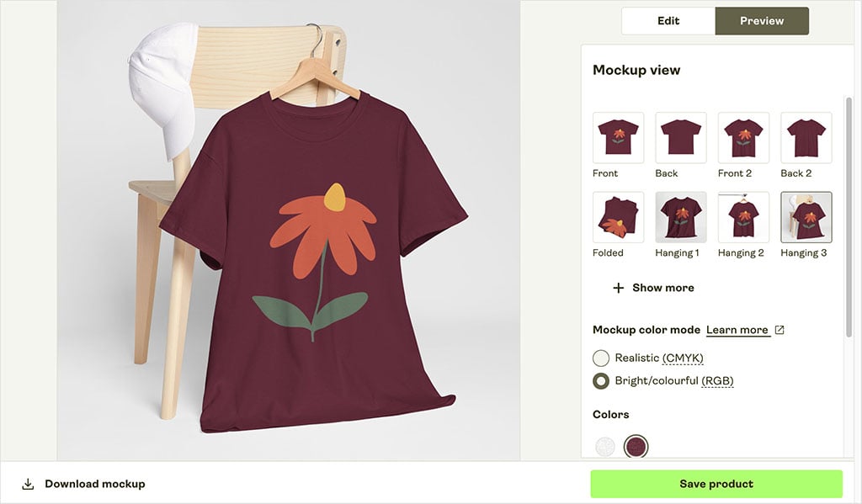The width and height of the screenshot is (862, 504).
Task: Select the Hanging 1 mockup thumbnail
Action: [681, 217]
